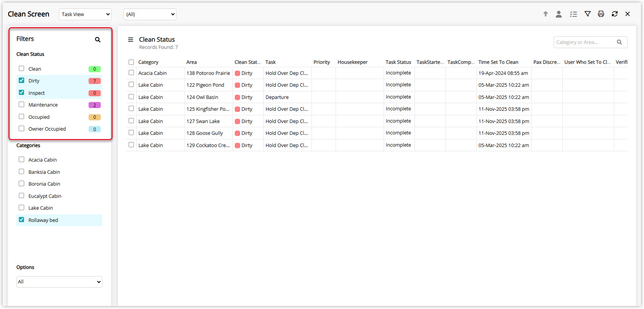644x309 pixels.
Task: Sort by Time Set To Clean column
Action: click(498, 62)
